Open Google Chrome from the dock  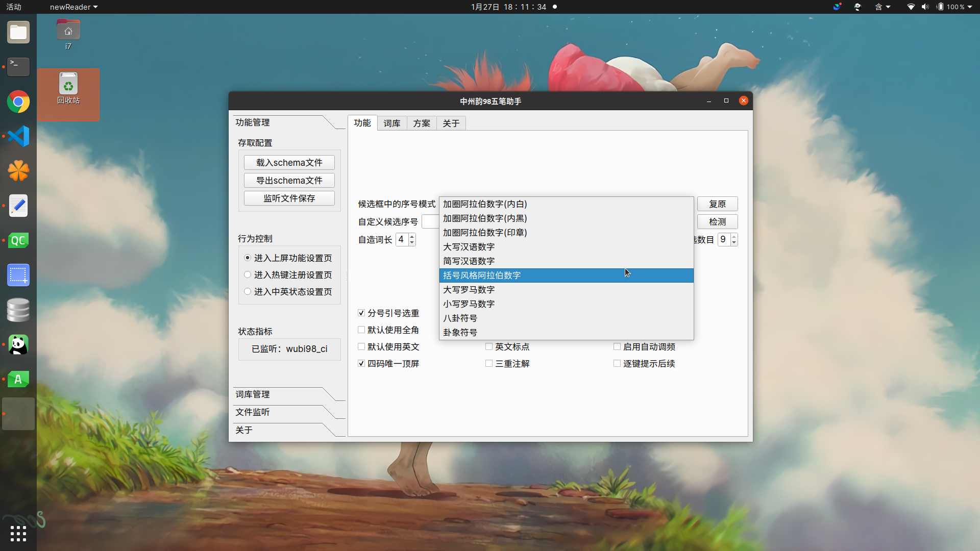pyautogui.click(x=18, y=102)
